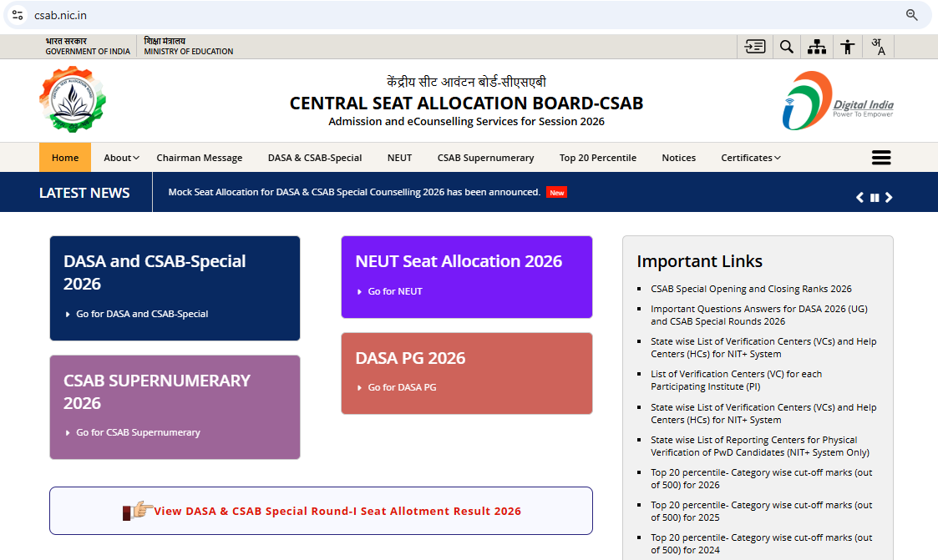Open the sitemap icon in top bar
This screenshot has width=938, height=560.
click(817, 47)
